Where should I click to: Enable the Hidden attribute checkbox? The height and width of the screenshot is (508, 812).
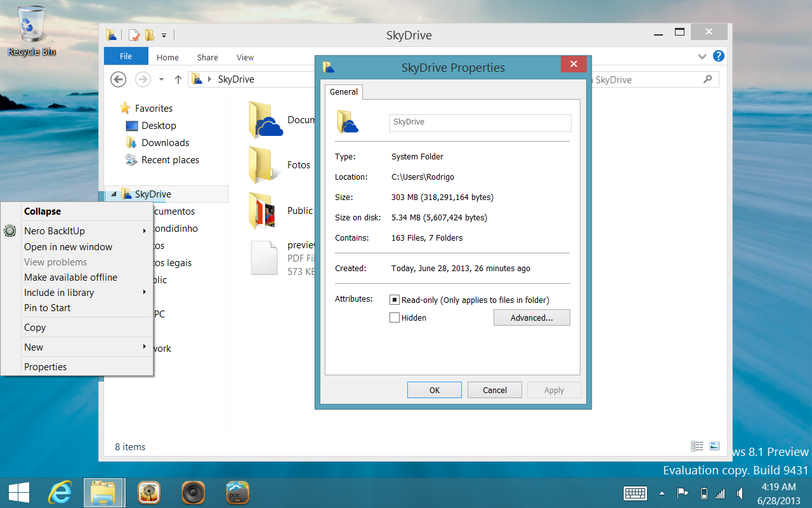click(395, 318)
